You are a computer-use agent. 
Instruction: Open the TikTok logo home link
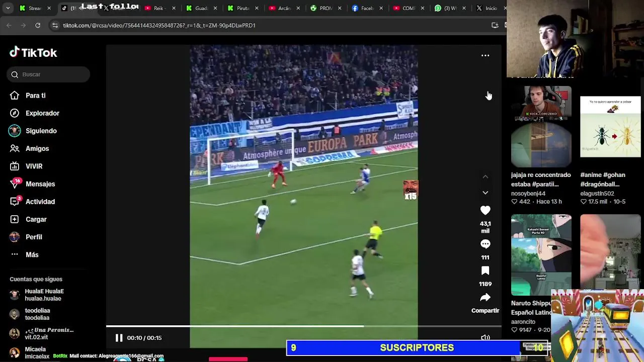33,52
